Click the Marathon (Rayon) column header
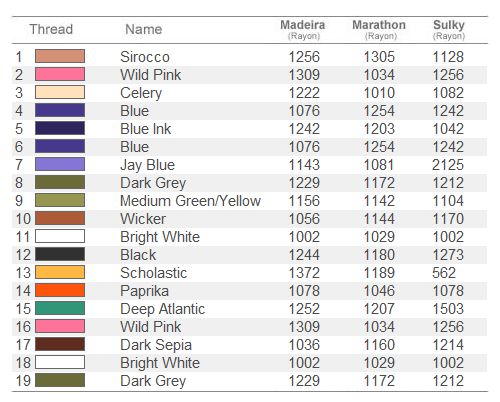Viewport: 500px width, 402px height. 379,29
